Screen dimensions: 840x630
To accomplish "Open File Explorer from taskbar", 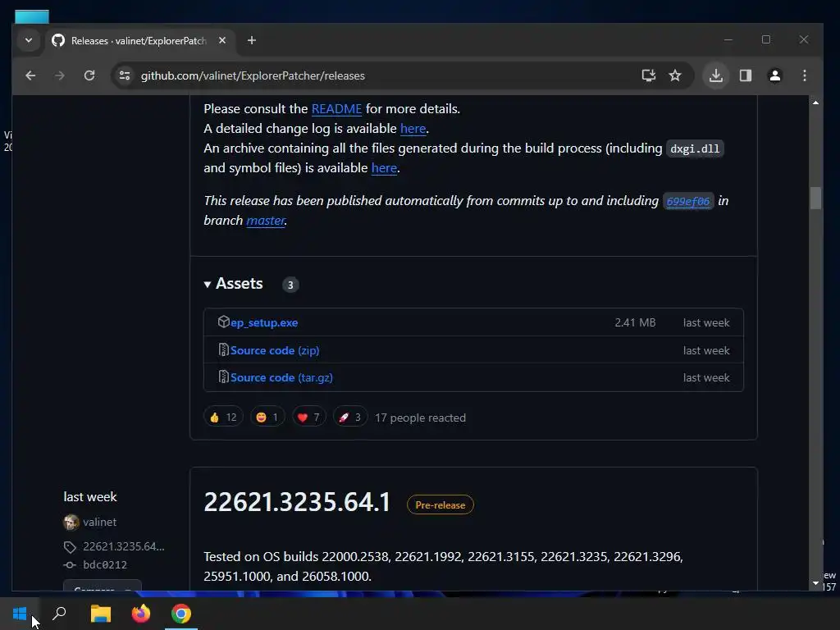I will (x=101, y=614).
